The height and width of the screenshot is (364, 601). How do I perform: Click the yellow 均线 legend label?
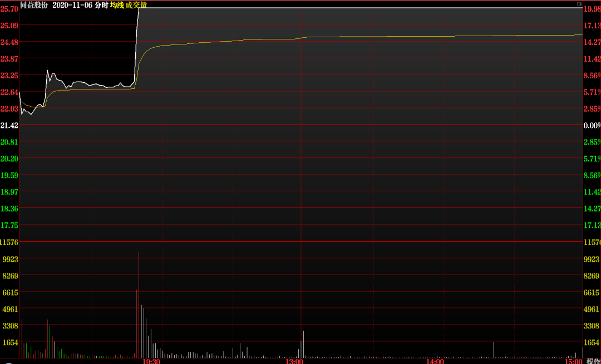click(x=117, y=5)
